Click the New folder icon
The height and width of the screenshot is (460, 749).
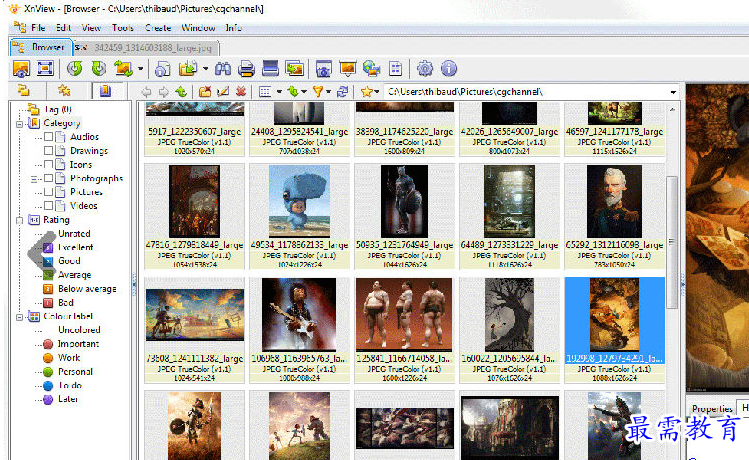pos(205,91)
